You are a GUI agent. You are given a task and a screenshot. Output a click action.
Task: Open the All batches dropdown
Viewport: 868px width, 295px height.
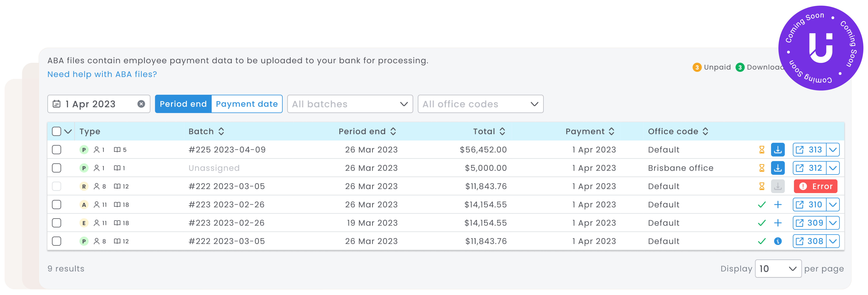coord(350,104)
